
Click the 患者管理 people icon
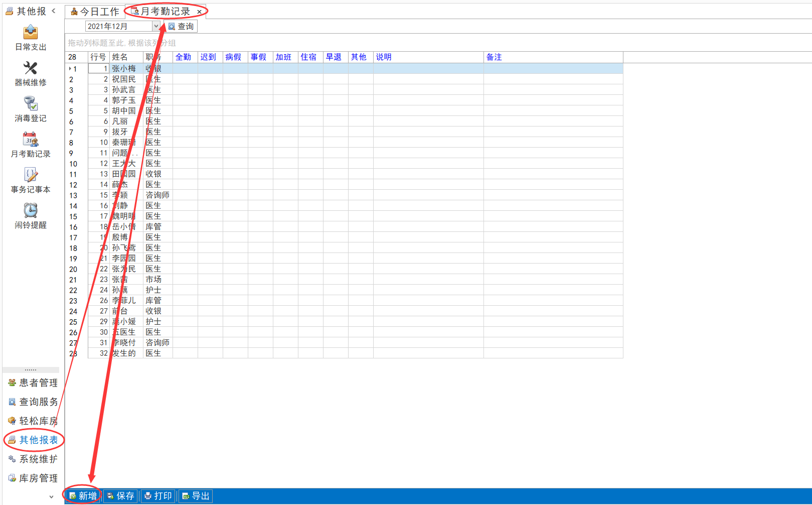(x=12, y=383)
